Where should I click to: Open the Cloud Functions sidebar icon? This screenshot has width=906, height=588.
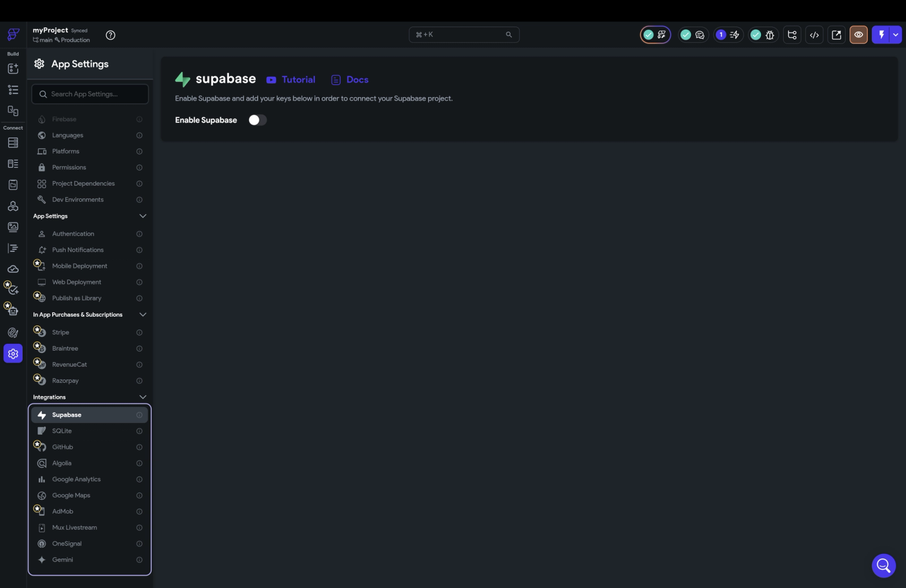(13, 269)
